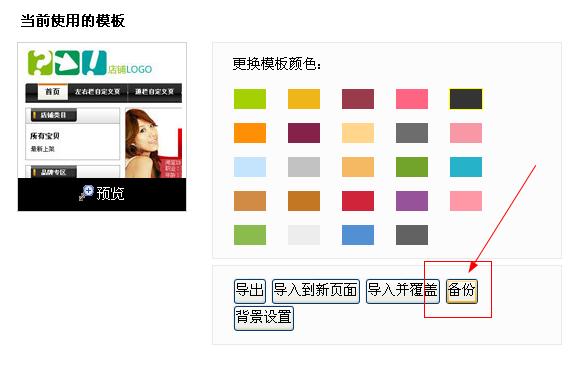Pick the pale cream yellow swatch
The width and height of the screenshot is (569, 375).
point(358,133)
